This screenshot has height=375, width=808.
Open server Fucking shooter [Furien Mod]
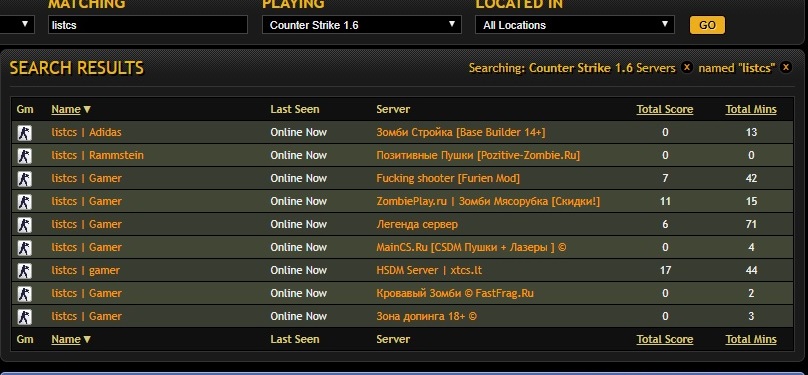448,178
